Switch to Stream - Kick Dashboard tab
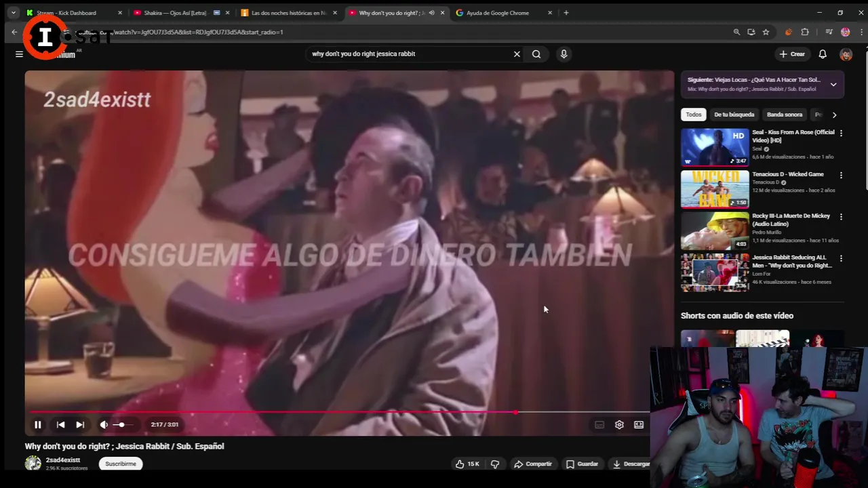The height and width of the screenshot is (488, 868). (x=66, y=13)
